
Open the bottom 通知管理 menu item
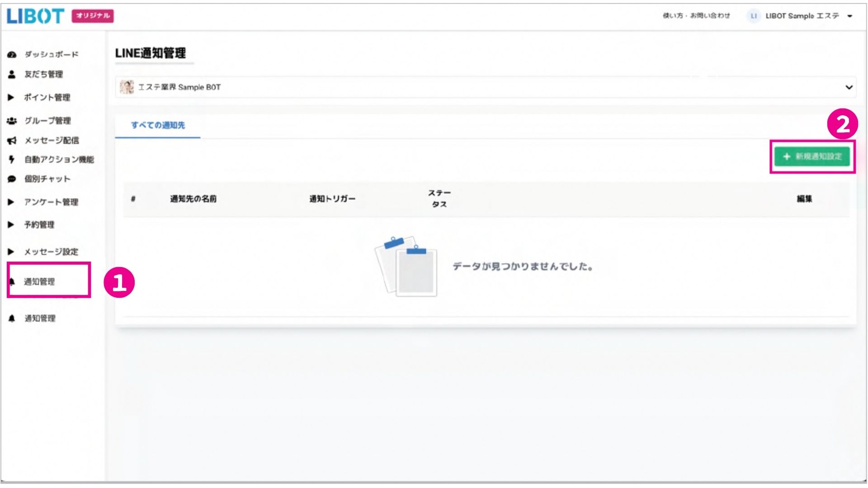click(x=40, y=319)
